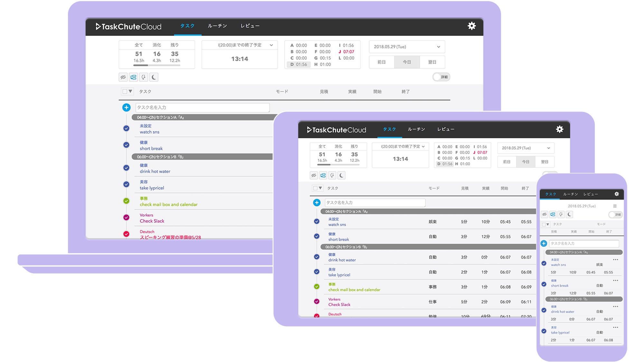644x362 pixels.
Task: Open hamburger menu on phone screen
Action: [x=615, y=206]
